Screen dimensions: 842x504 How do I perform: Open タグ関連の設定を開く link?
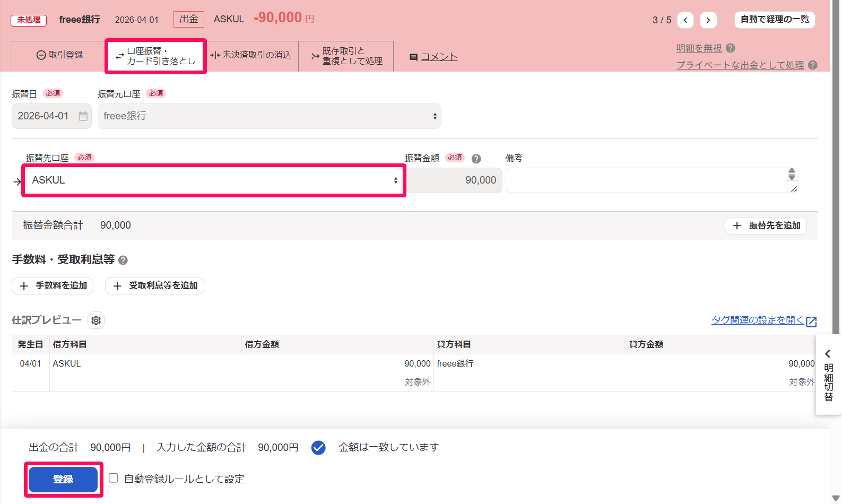click(757, 320)
